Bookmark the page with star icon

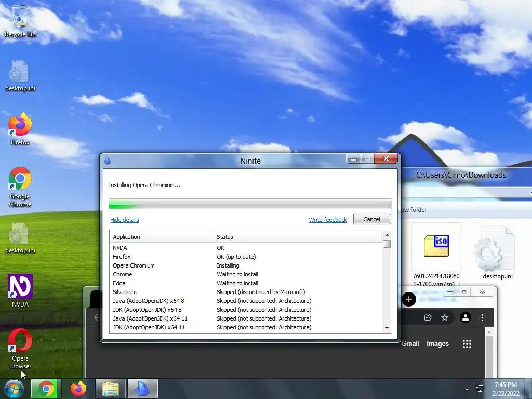[445, 317]
